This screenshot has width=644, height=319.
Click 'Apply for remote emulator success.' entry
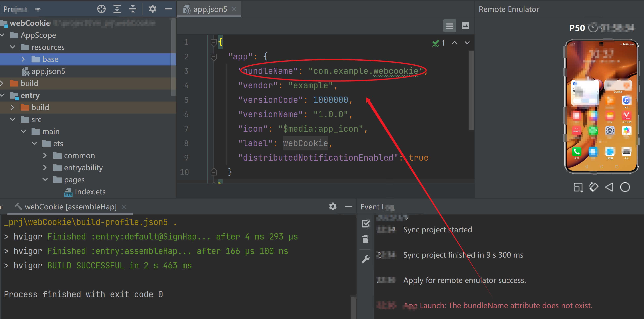[464, 280]
